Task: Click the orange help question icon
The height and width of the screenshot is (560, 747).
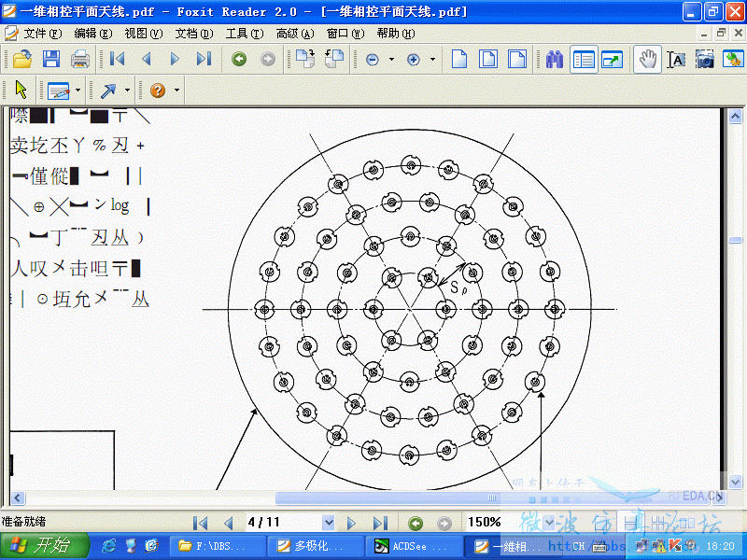Action: [158, 90]
